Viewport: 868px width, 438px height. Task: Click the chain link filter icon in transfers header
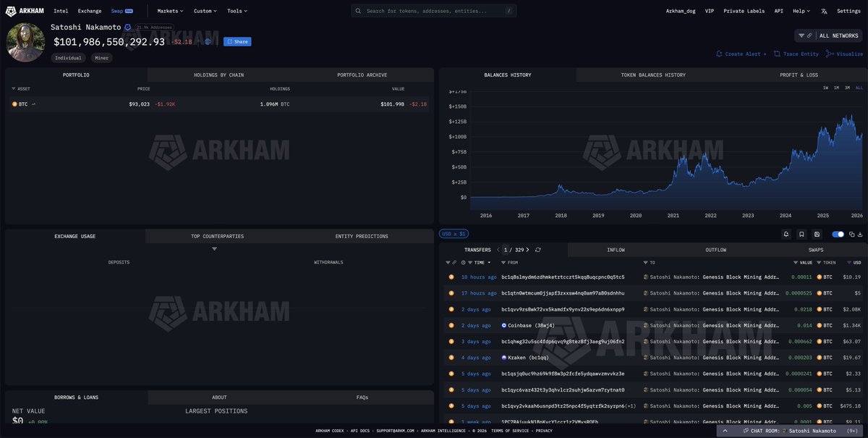point(455,262)
